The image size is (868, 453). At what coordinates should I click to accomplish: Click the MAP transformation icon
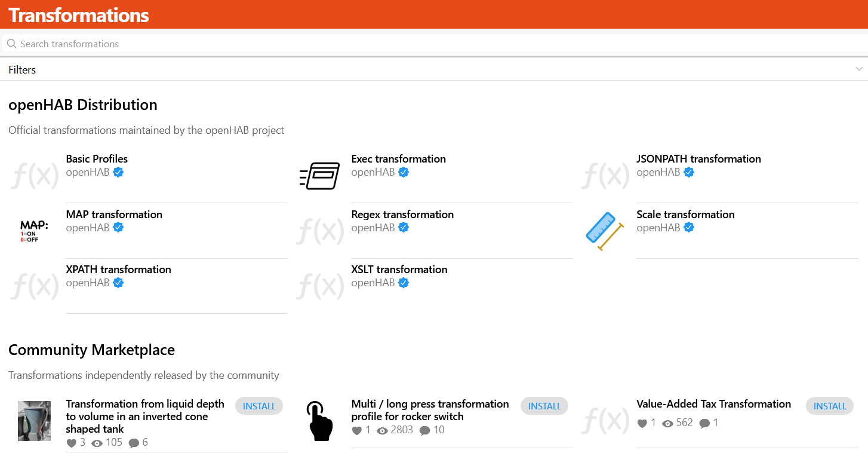click(35, 231)
